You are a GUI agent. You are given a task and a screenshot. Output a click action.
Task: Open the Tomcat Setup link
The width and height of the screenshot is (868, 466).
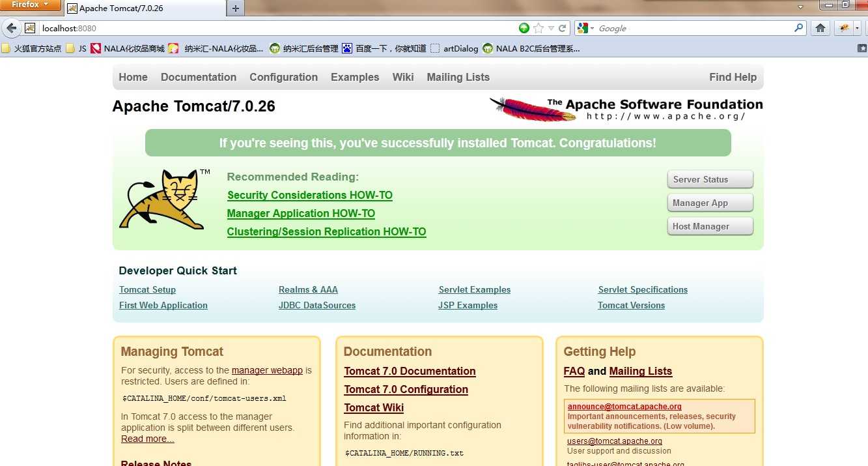[147, 289]
